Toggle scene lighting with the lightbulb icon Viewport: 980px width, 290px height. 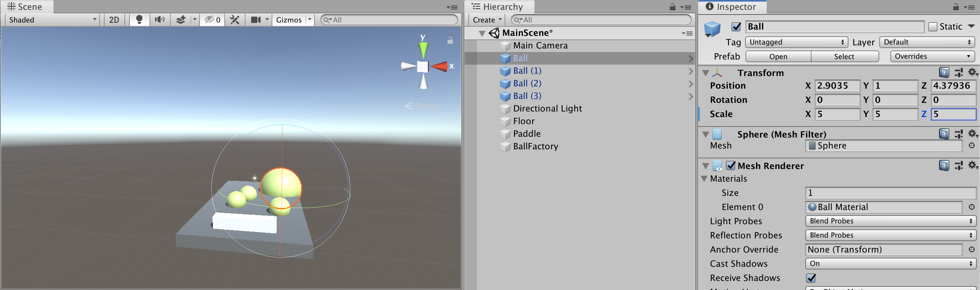[x=139, y=20]
